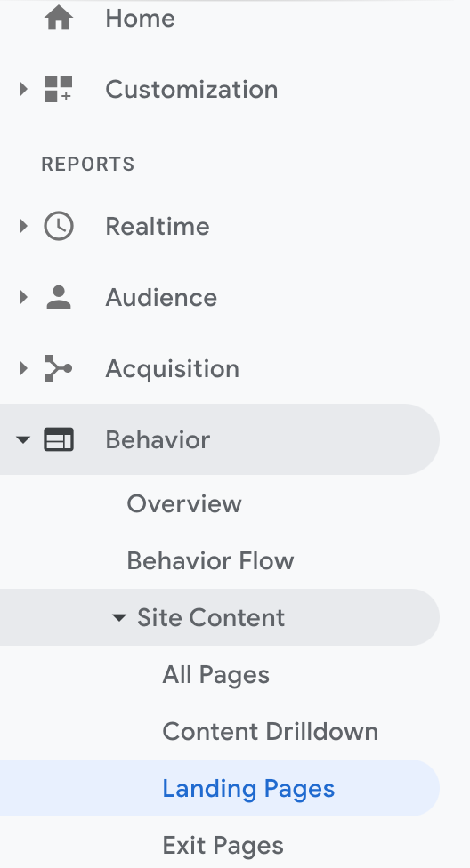Collapse the Site Content submenu arrow

[x=119, y=618]
